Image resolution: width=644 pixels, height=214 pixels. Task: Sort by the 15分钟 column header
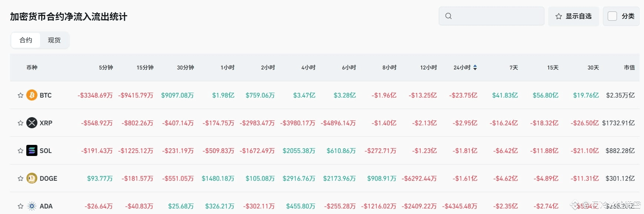tap(145, 67)
